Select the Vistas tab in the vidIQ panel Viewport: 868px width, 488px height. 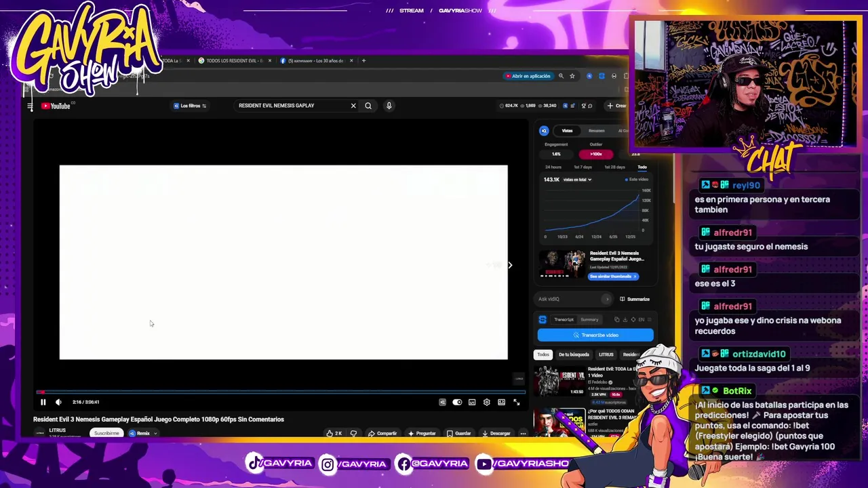567,131
